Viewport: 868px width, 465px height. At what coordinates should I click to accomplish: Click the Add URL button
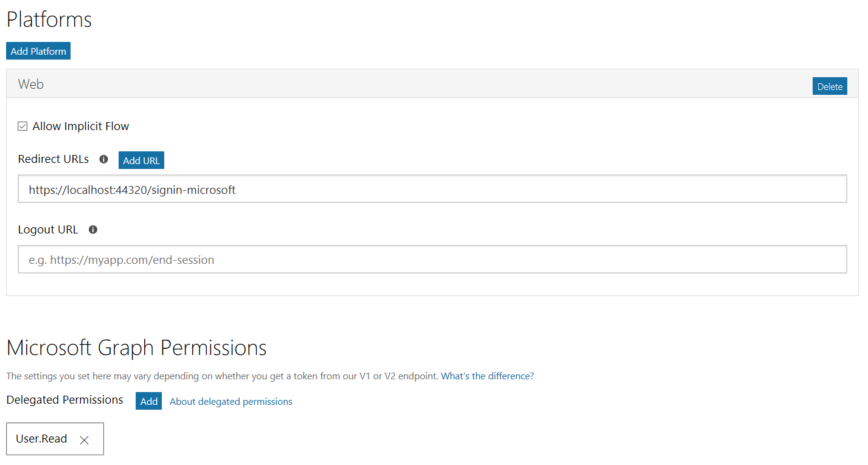pos(141,160)
